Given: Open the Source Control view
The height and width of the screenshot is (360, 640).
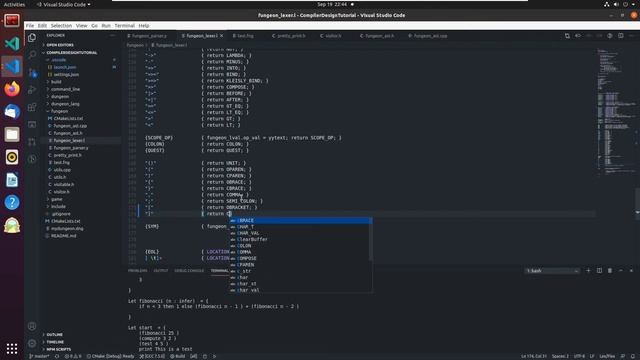Looking at the screenshot, I should [x=32, y=73].
